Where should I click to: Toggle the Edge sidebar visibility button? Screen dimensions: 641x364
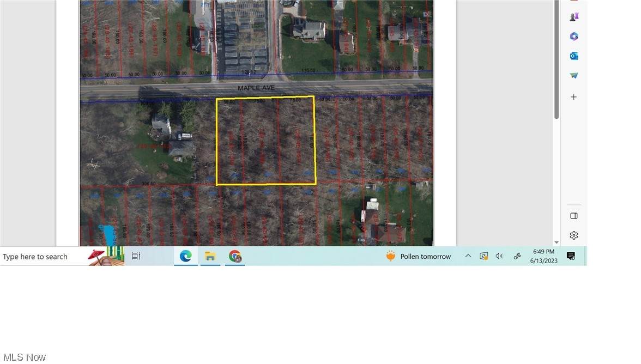[x=573, y=216]
